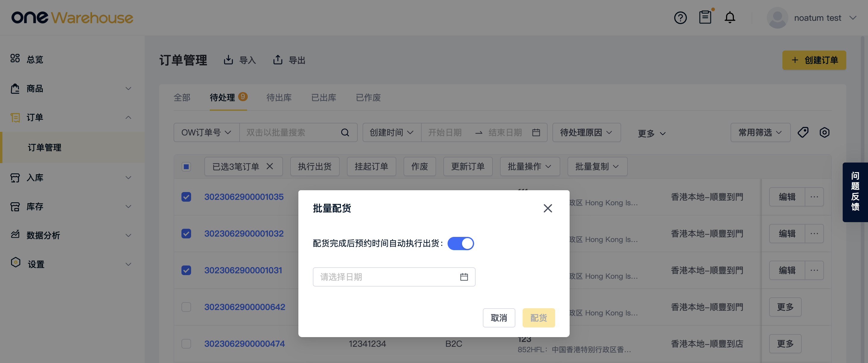This screenshot has width=868, height=363.
Task: Click 编辑 for order 3023062900001035
Action: [x=787, y=197]
